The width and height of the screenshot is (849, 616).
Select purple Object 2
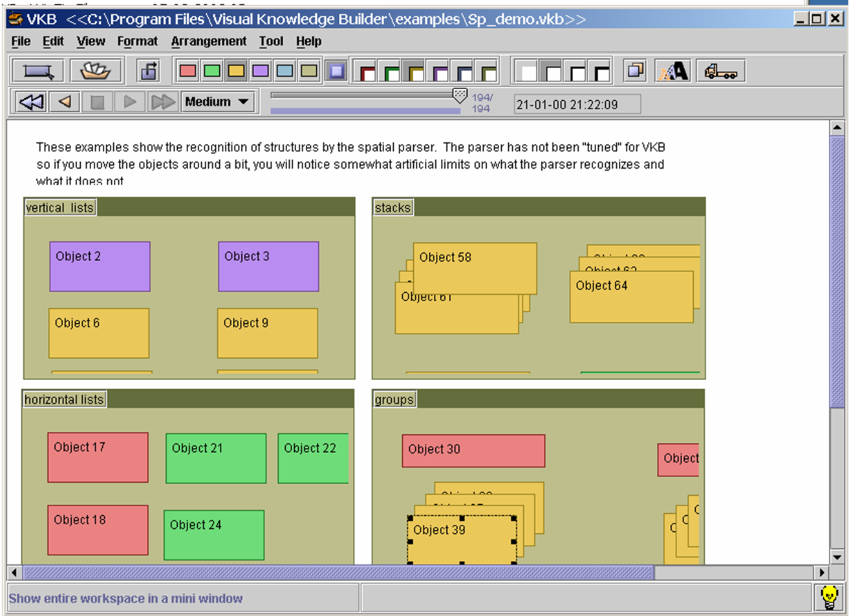pyautogui.click(x=100, y=267)
